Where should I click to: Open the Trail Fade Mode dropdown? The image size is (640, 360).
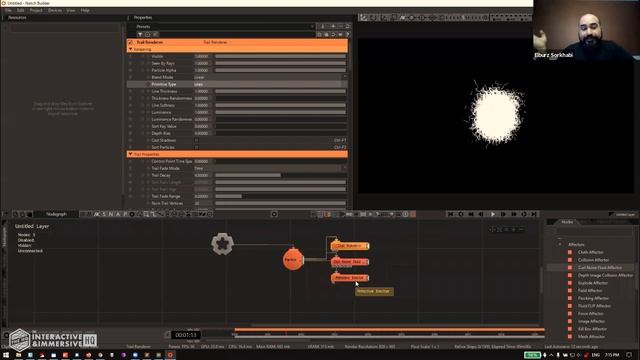tap(270, 168)
